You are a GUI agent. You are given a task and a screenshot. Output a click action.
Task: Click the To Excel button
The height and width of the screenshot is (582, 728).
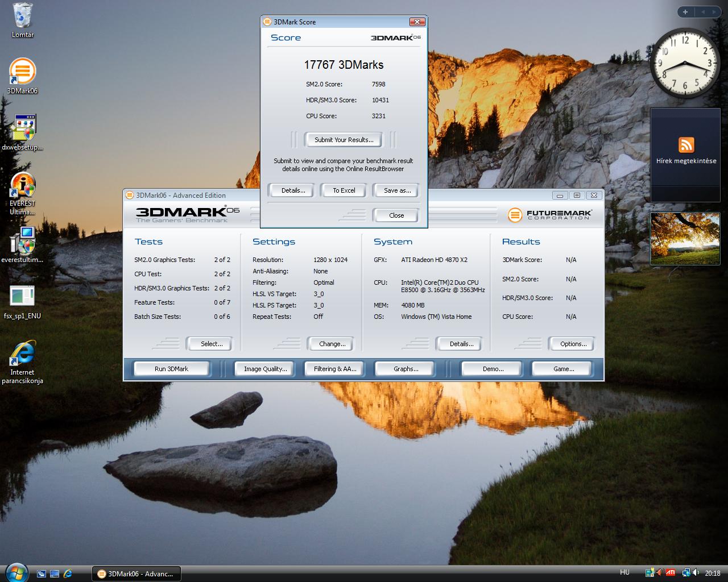pyautogui.click(x=344, y=190)
